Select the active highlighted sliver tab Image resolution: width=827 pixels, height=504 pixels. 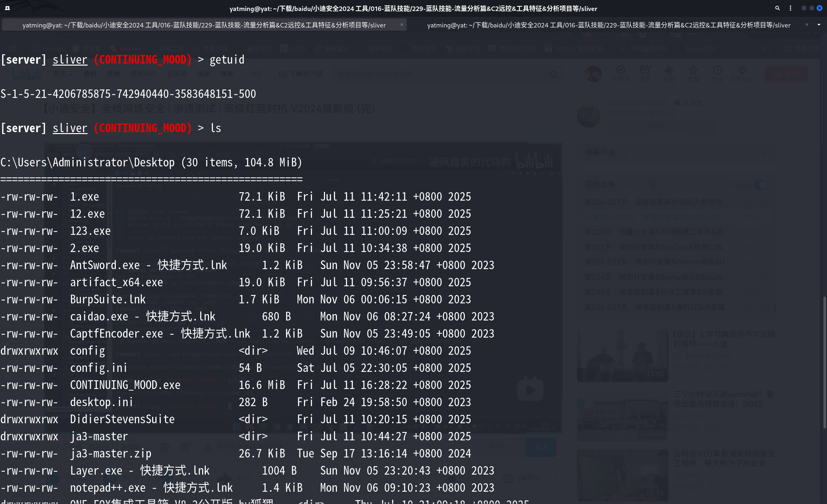[204, 25]
